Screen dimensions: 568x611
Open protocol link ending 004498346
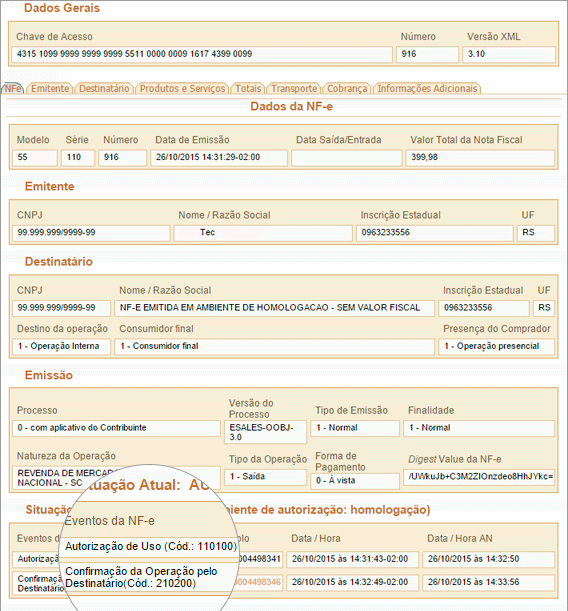257,582
